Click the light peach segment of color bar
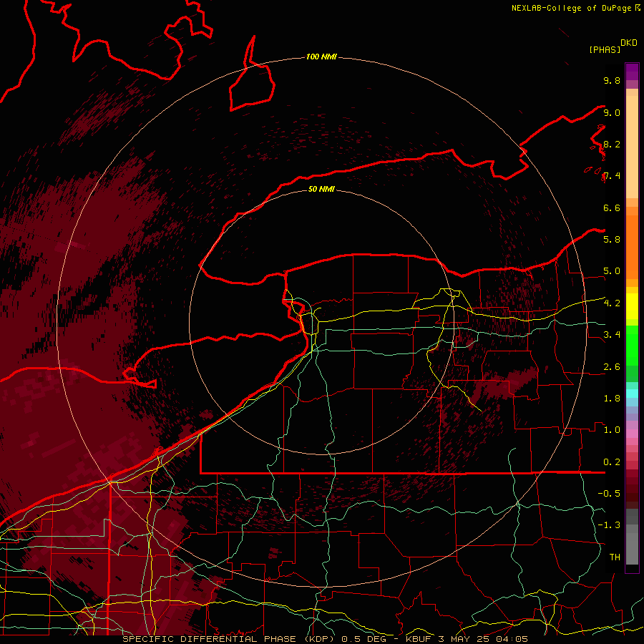This screenshot has height=644, width=644. click(x=632, y=148)
